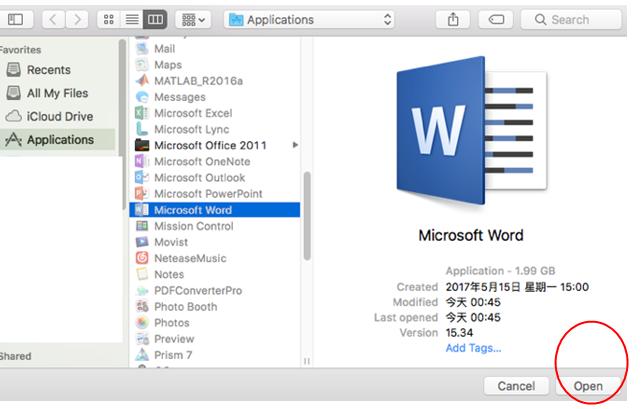Select the Mail row text
The height and width of the screenshot is (409, 642).
click(x=165, y=49)
